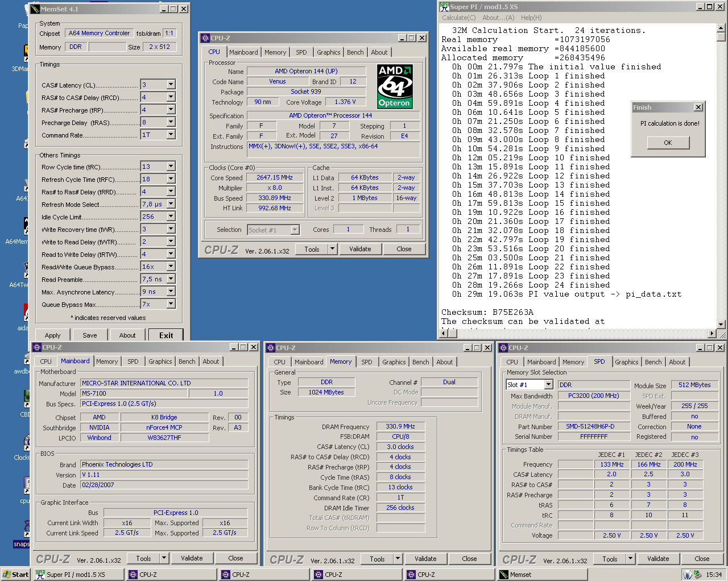Open Tools arrow in CPU-Z SPD window
Image resolution: width=728 pixels, height=582 pixels.
click(630, 559)
